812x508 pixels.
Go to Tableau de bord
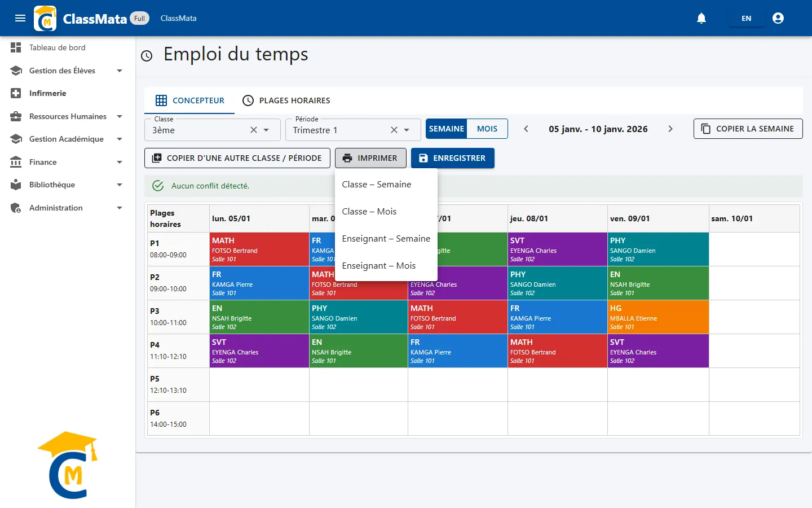click(x=68, y=48)
